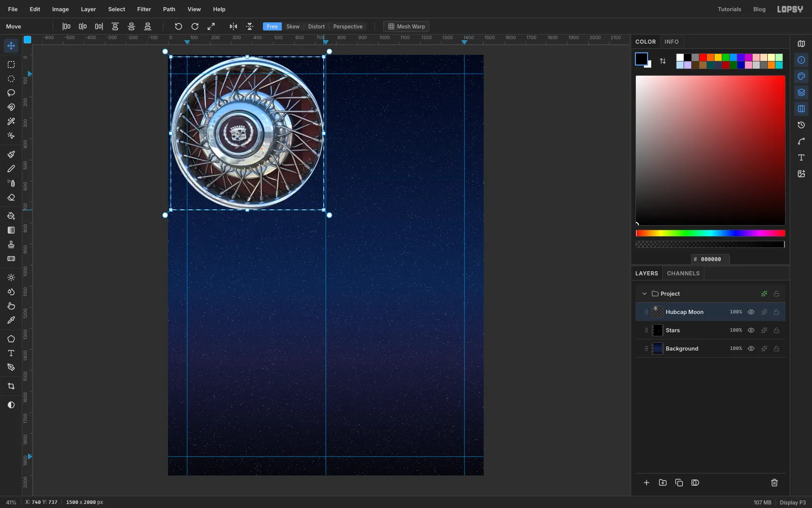Lock the Background layer
The height and width of the screenshot is (508, 812).
coord(776,348)
